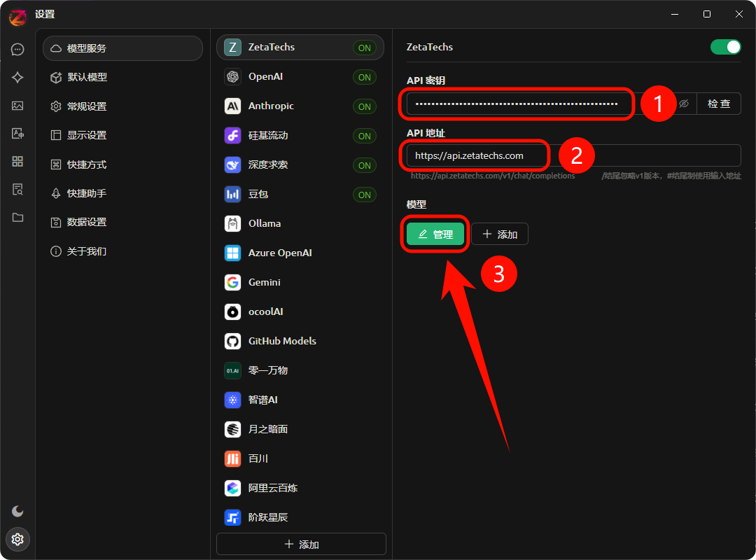
Task: Show API key with the eye icon
Action: (684, 104)
